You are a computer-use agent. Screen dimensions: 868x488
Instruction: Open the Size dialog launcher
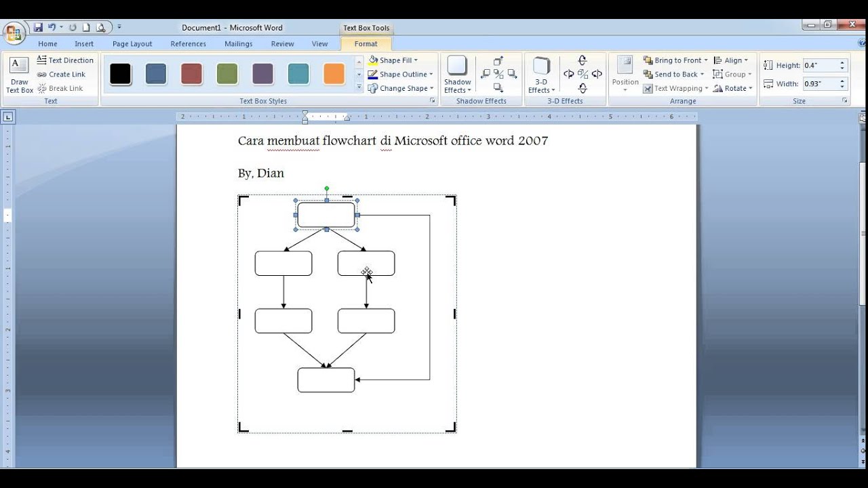(845, 100)
